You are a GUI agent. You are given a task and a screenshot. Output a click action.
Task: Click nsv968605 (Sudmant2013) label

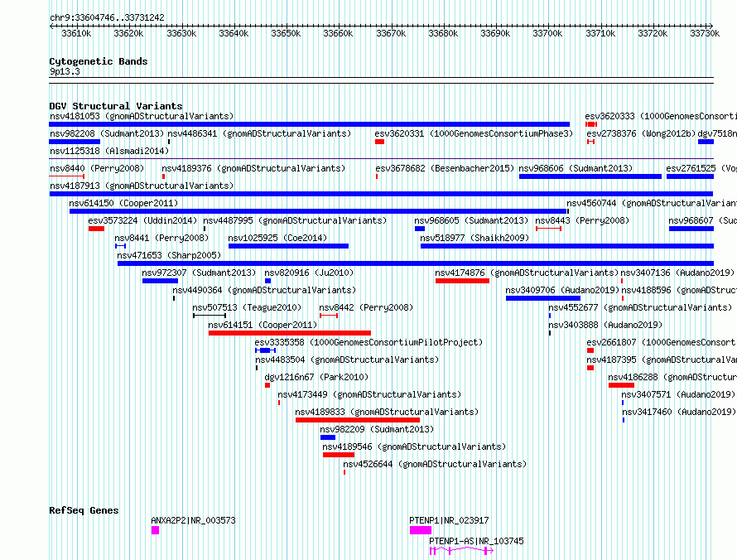tap(471, 220)
